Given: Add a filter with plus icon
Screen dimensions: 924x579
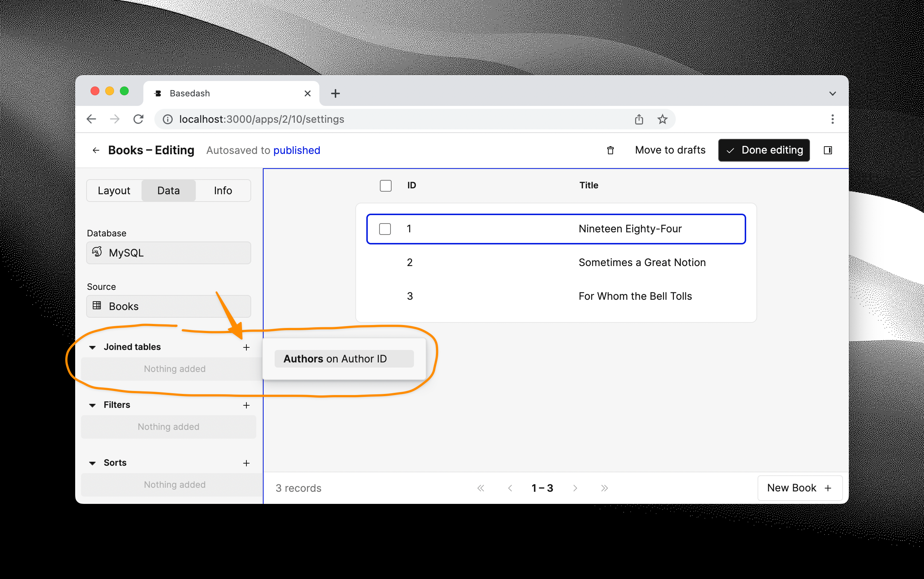Looking at the screenshot, I should point(246,405).
